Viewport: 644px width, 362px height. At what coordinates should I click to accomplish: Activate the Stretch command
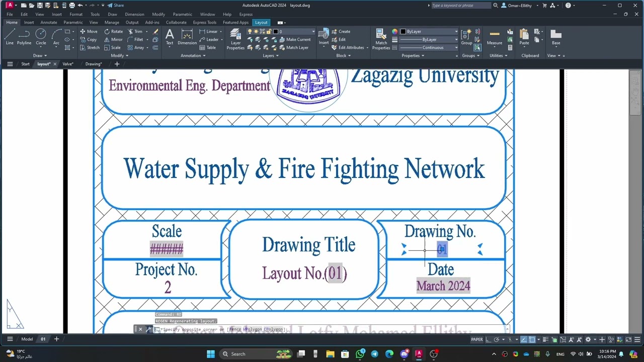point(90,47)
